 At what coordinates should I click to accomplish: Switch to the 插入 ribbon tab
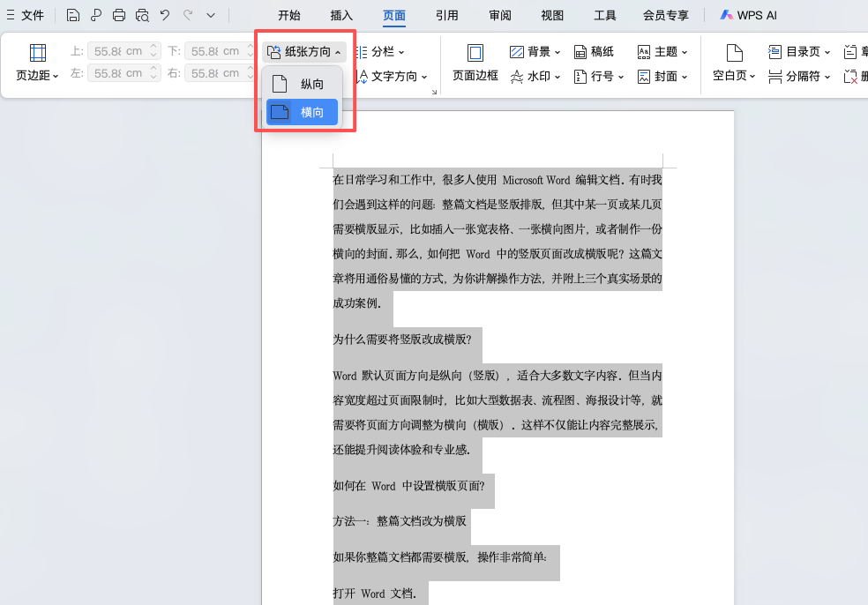point(340,15)
